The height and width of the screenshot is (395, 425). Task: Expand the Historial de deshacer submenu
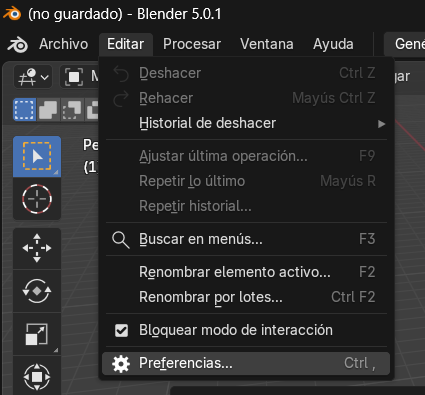point(246,123)
